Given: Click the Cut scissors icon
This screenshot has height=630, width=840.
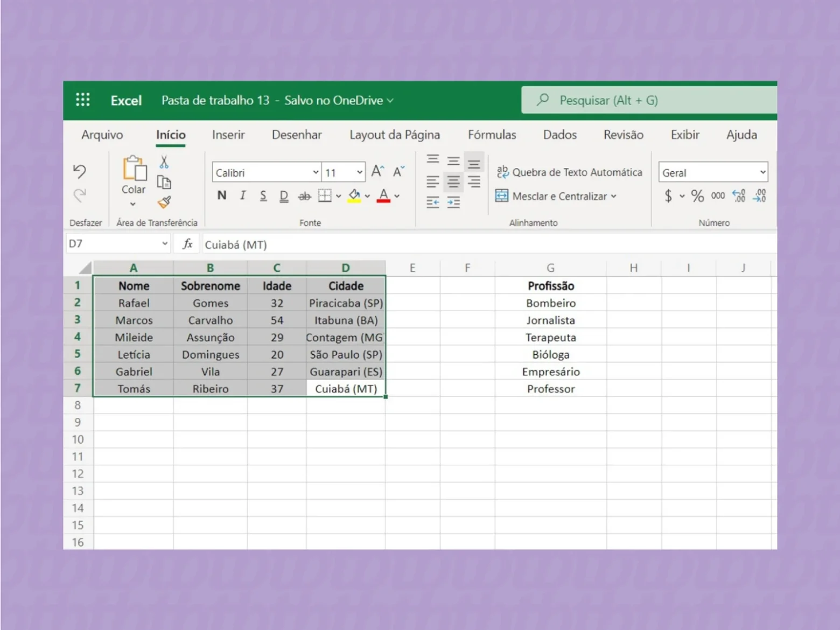Looking at the screenshot, I should (164, 162).
